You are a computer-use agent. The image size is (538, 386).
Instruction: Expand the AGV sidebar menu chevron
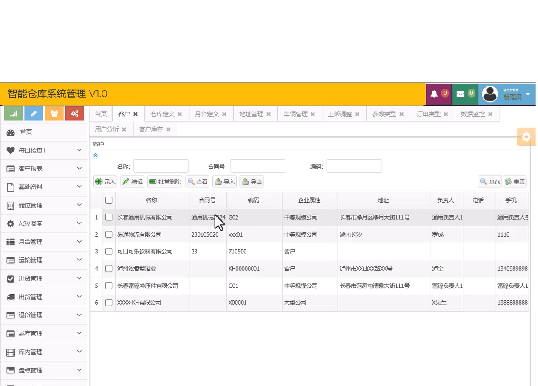coord(79,223)
